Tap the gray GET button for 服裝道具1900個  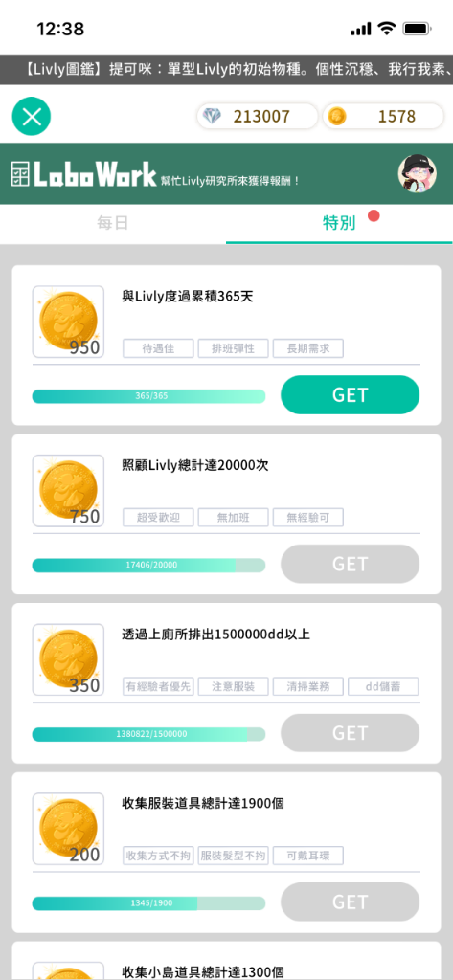[350, 902]
